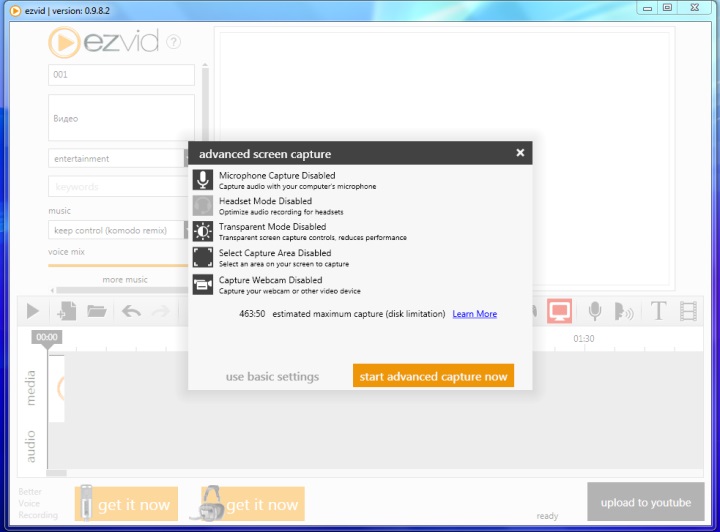Toggle Select Capture Area icon
The height and width of the screenshot is (532, 720).
tap(202, 257)
